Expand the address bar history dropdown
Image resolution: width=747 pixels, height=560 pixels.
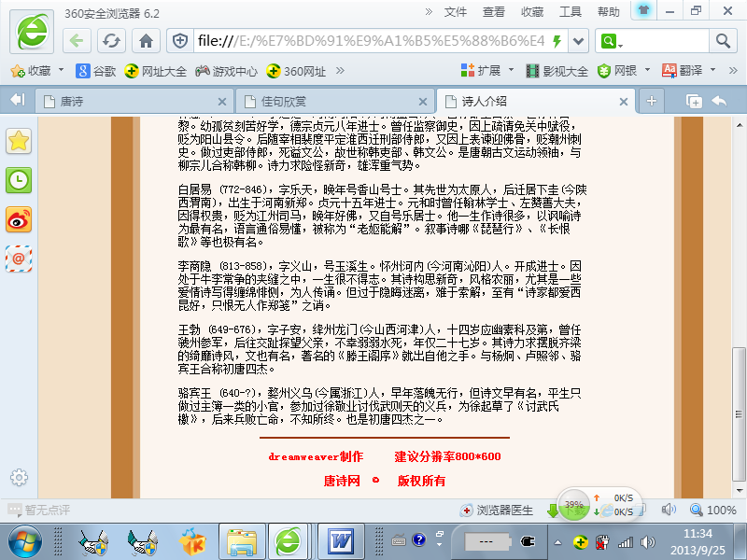pos(578,41)
